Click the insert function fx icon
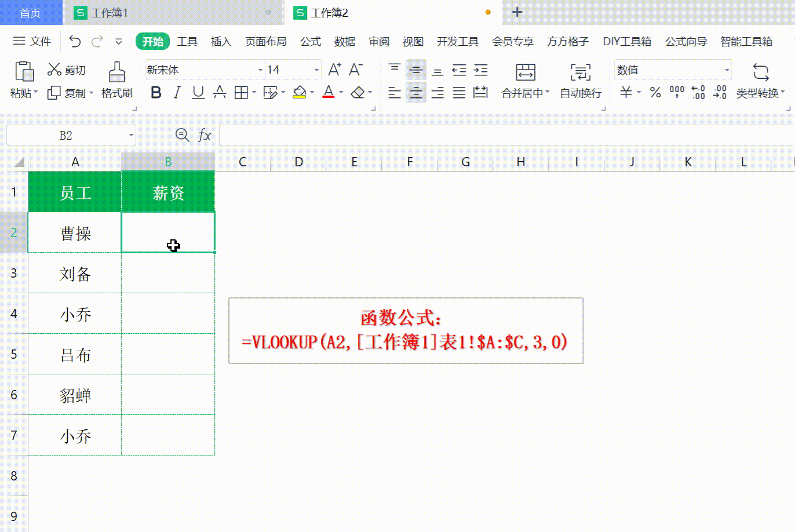Screen dimensions: 795x532 (205, 135)
